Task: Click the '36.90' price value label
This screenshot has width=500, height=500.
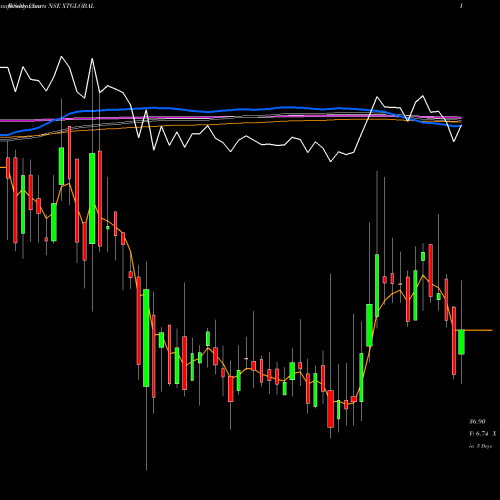Action: (x=477, y=422)
